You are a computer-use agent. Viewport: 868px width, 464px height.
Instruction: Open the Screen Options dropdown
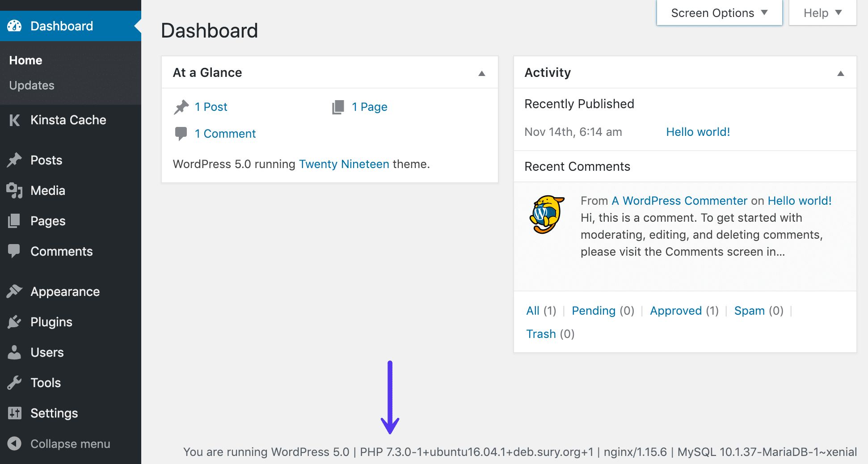point(718,13)
